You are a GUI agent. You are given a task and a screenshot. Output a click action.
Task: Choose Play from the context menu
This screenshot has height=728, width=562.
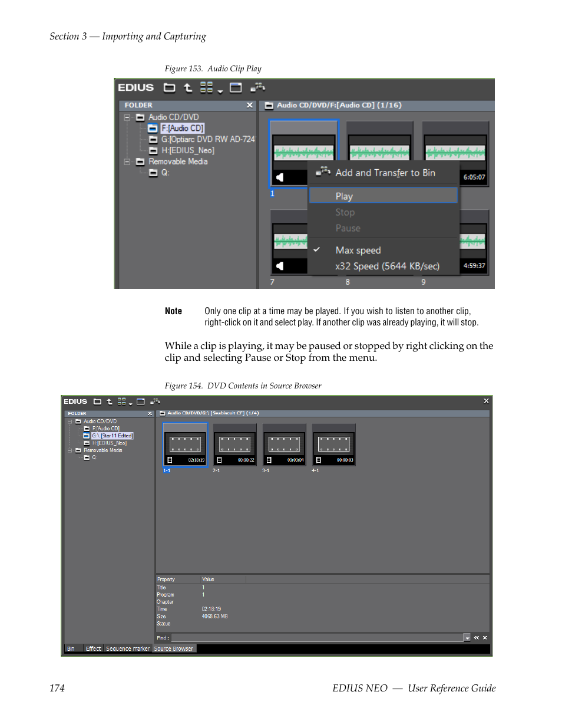pyautogui.click(x=384, y=196)
